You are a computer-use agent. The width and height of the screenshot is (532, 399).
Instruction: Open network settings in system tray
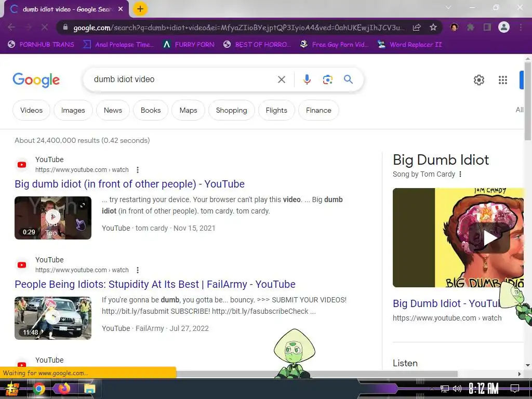445,389
